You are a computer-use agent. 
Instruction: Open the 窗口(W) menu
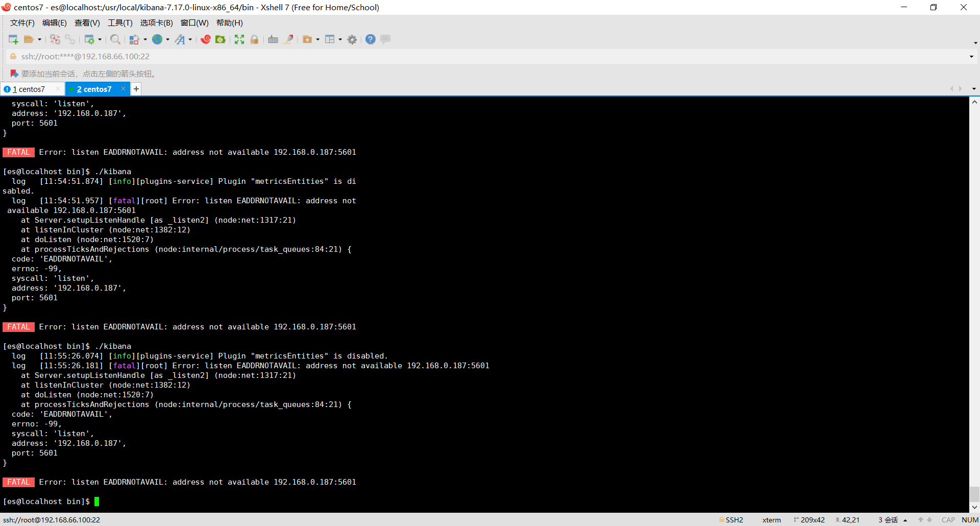tap(194, 23)
